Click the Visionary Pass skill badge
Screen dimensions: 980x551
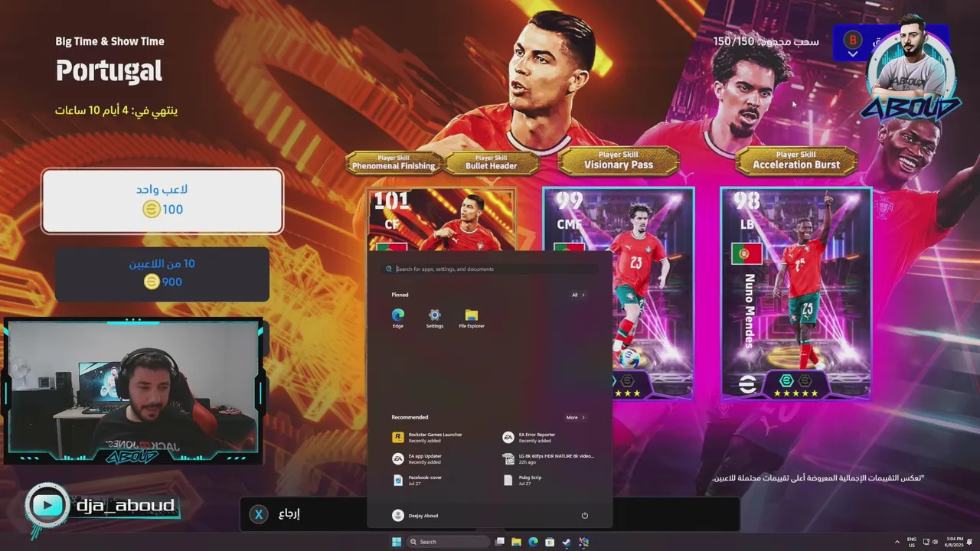tap(619, 161)
